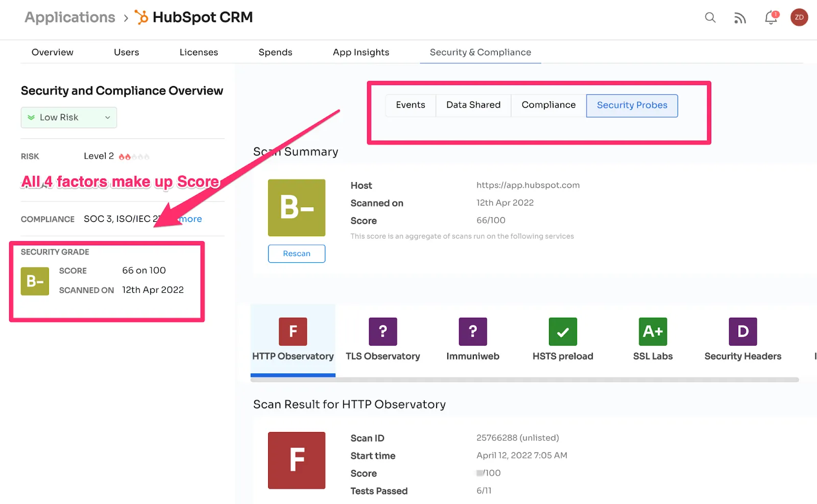Click the Scan ID '25766288 (unlisted)'
This screenshot has height=504, width=817.
tap(518, 438)
